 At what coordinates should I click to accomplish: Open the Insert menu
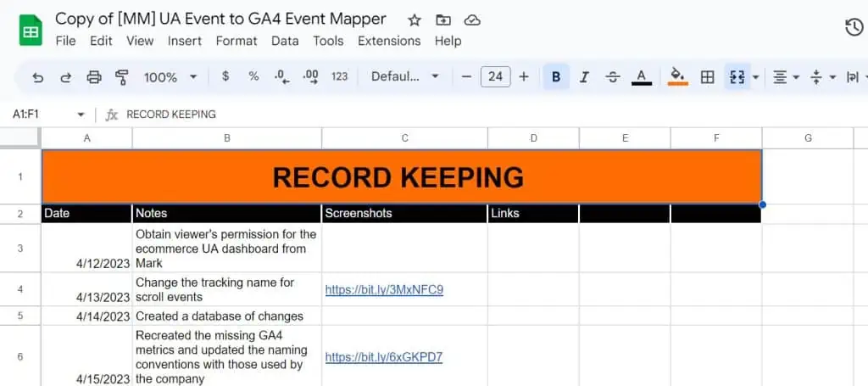point(185,41)
